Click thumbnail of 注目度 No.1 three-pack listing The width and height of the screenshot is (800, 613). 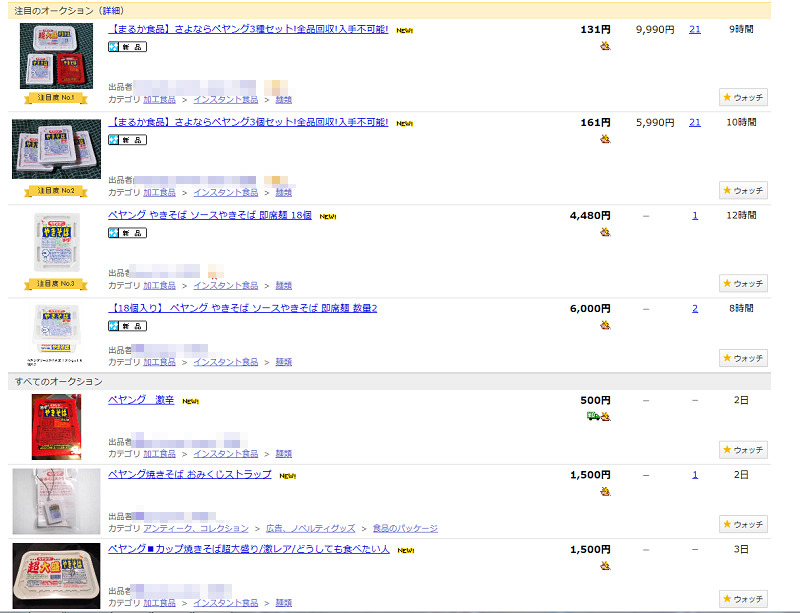coord(56,56)
